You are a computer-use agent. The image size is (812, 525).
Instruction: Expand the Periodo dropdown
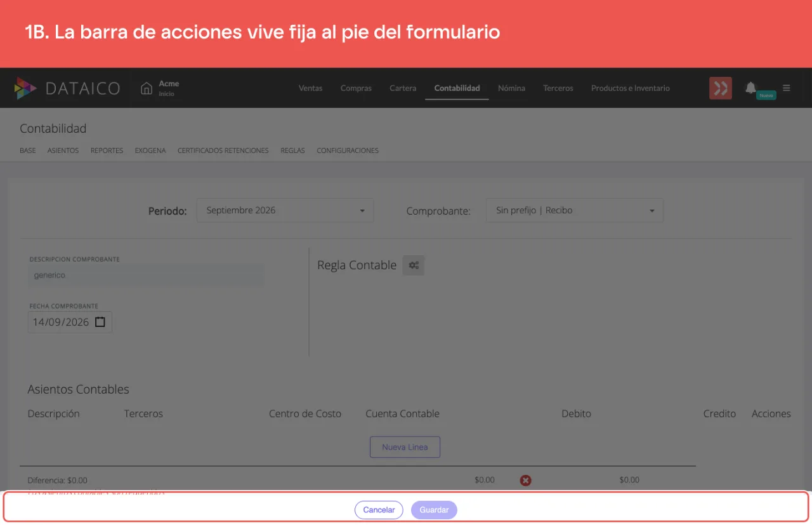285,210
